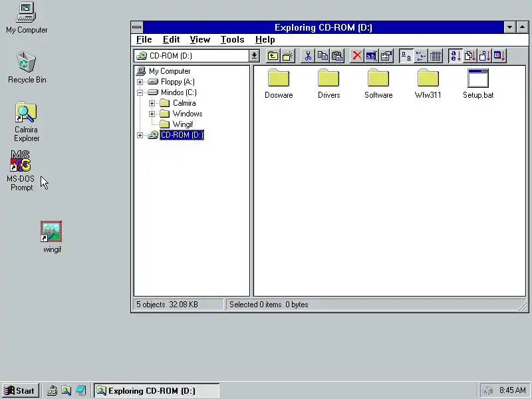Switch to large icons view
The width and height of the screenshot is (532, 399).
pos(406,56)
